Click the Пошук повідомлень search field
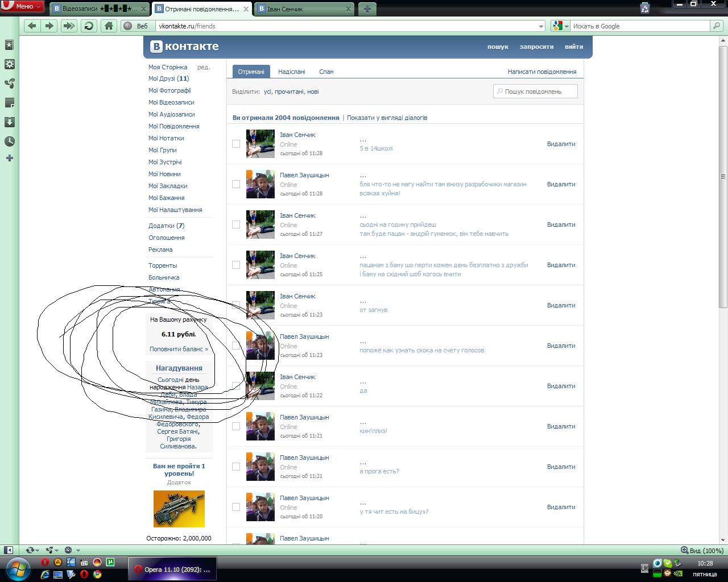 click(x=535, y=91)
